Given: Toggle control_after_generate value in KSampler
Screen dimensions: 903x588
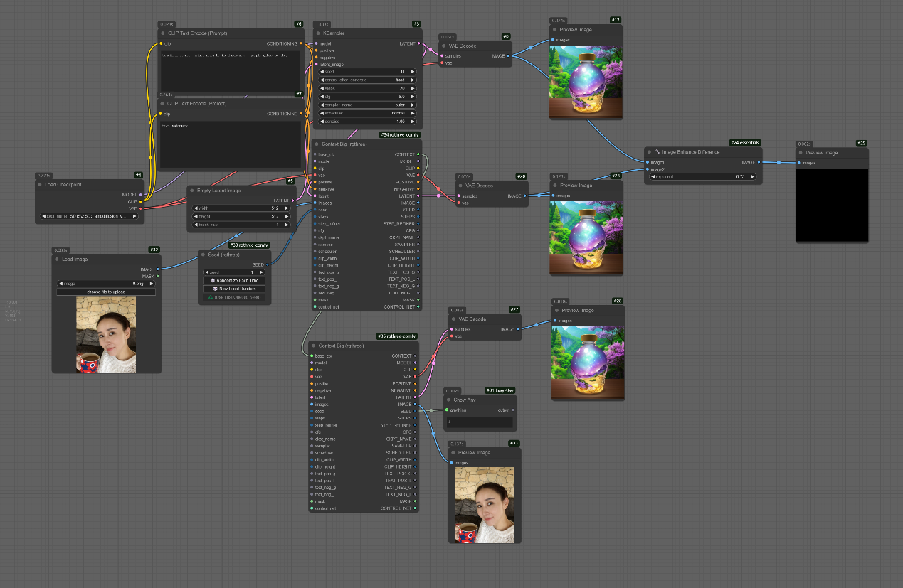Looking at the screenshot, I should pos(367,80).
